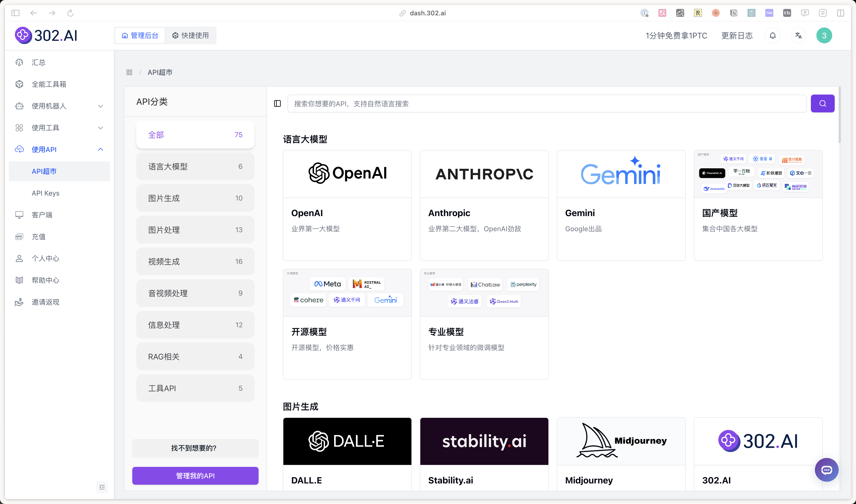Screen dimensions: 856x504
Task: Click the 找不到想要的? button
Action: (195, 448)
